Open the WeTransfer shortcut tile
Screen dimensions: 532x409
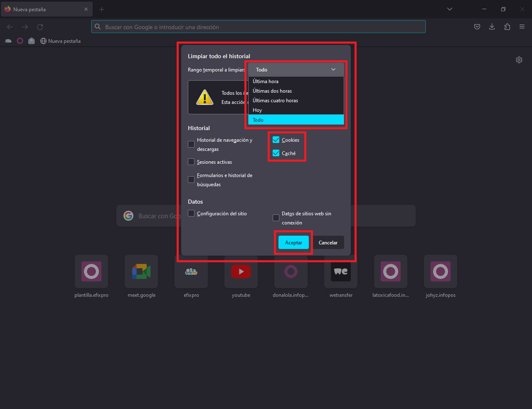pos(341,272)
